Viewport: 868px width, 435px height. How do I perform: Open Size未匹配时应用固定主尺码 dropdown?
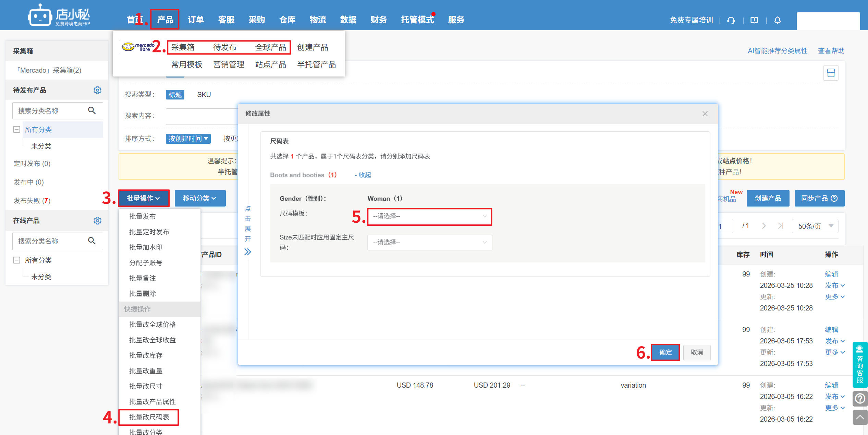click(x=429, y=243)
